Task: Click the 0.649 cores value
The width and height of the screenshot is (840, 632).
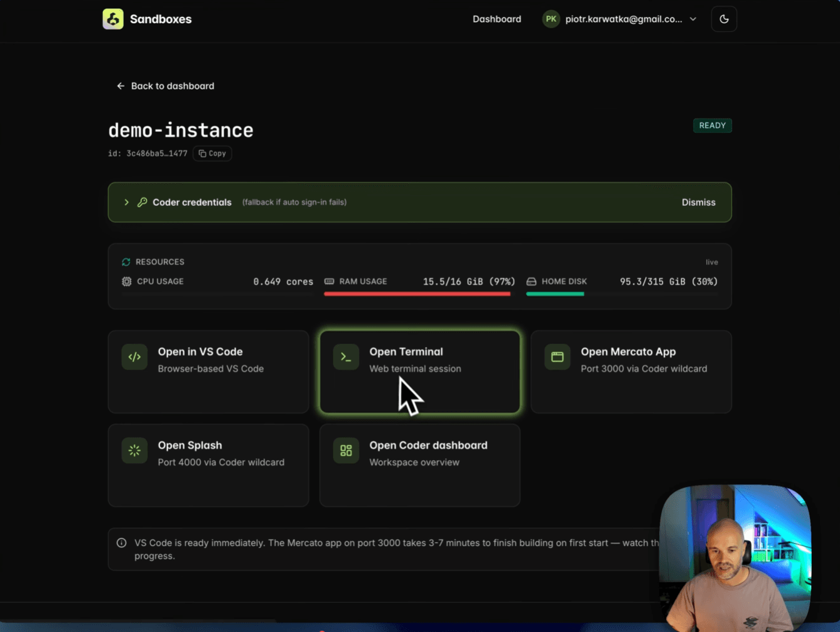Action: [x=283, y=281]
